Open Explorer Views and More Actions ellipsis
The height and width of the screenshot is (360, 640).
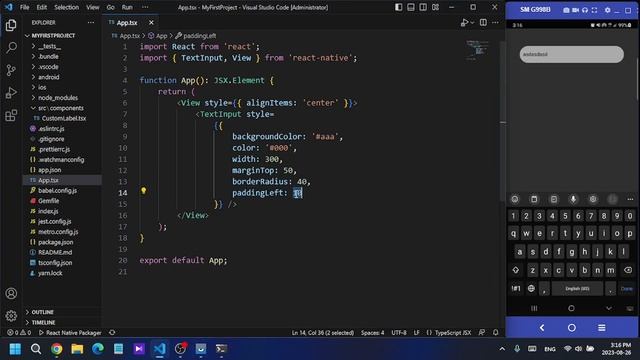pyautogui.click(x=91, y=22)
